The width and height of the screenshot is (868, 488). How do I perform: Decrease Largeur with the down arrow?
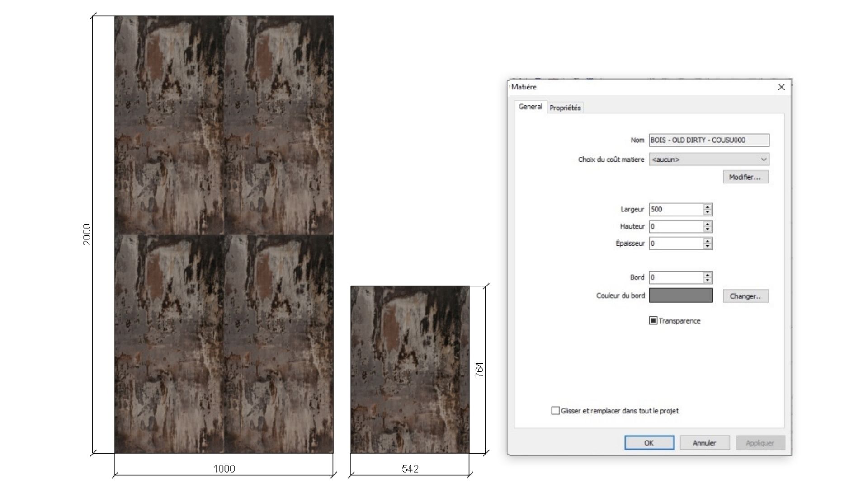pyautogui.click(x=708, y=212)
